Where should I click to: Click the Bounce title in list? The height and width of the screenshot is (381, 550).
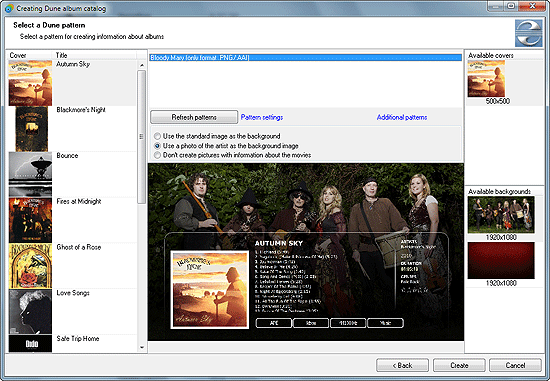click(67, 155)
